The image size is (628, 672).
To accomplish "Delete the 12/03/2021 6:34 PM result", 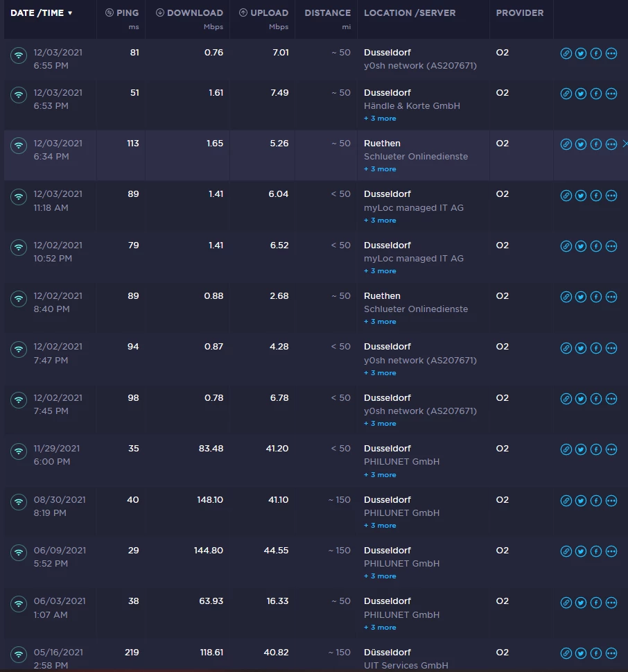I will (x=625, y=144).
